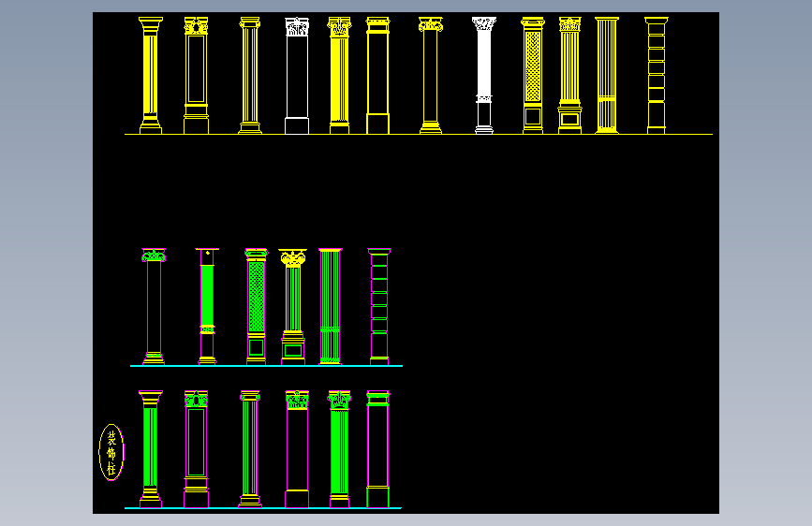Select the cyan baseline under the middle row
Image resolution: width=812 pixels, height=526 pixels.
266,366
